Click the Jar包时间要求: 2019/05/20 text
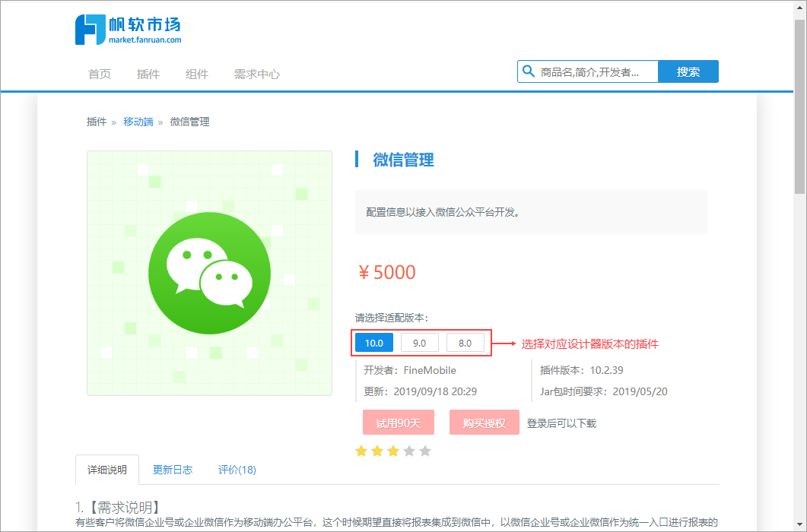This screenshot has height=532, width=807. point(604,391)
